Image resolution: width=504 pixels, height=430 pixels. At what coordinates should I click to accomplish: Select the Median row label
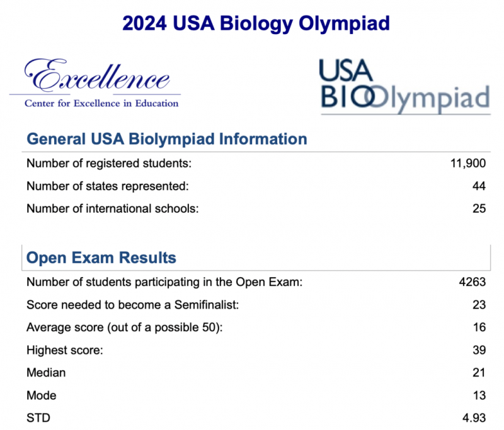click(46, 373)
